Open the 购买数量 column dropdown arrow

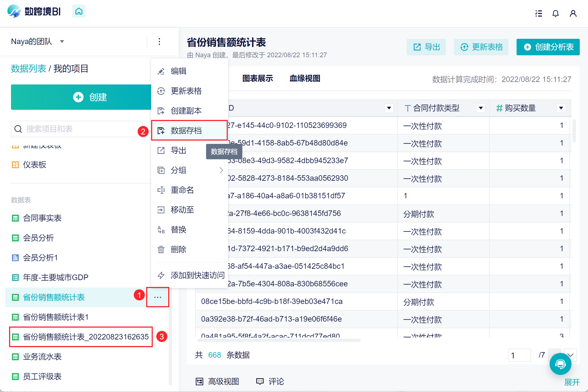(x=561, y=108)
